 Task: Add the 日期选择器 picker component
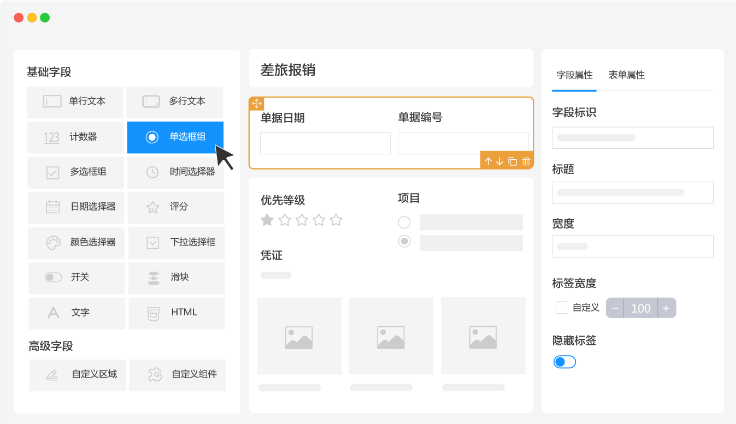(76, 207)
